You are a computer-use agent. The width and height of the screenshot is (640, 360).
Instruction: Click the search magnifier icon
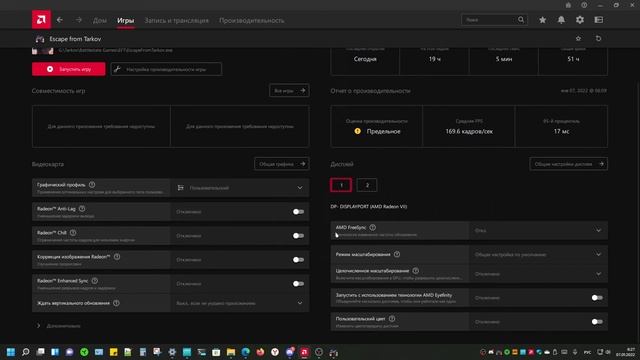(x=521, y=20)
